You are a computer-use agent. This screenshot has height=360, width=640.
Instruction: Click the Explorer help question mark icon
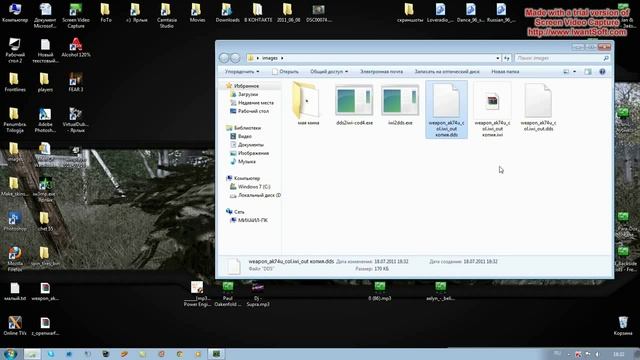tap(602, 71)
